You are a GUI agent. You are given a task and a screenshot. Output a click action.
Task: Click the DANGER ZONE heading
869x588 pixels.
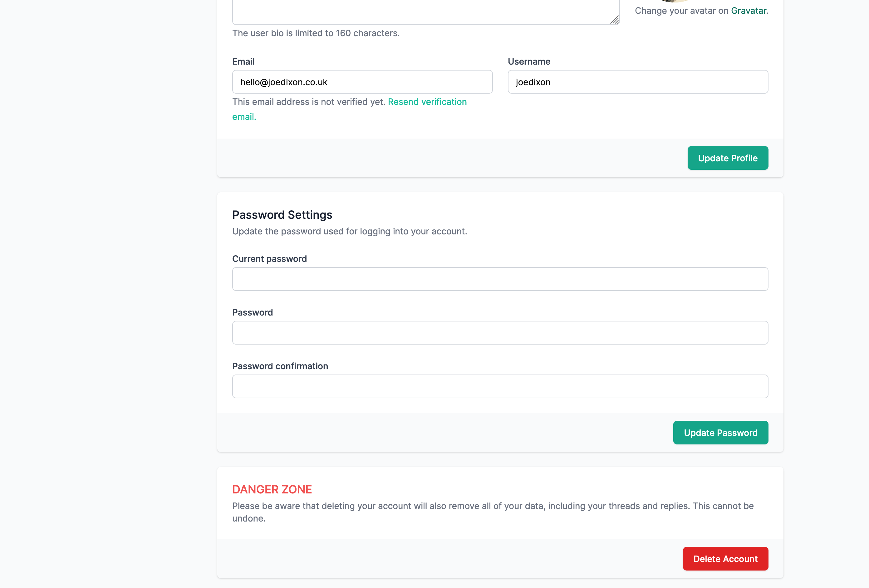[x=272, y=489]
